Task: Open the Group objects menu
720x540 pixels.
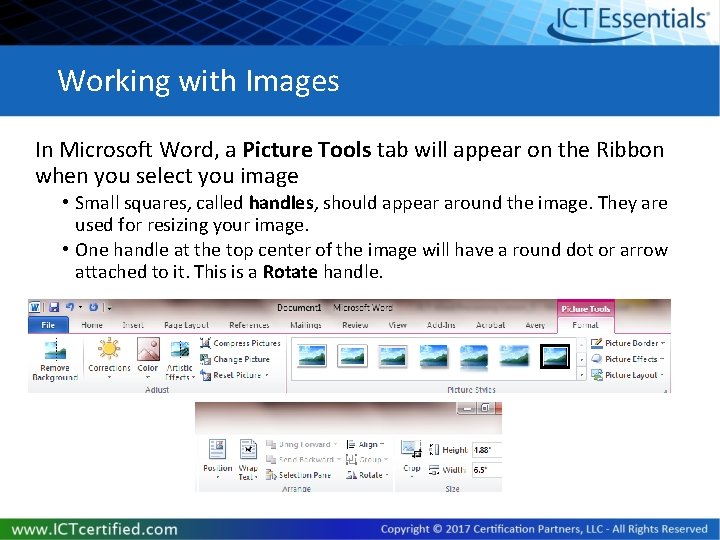Action: (x=367, y=459)
